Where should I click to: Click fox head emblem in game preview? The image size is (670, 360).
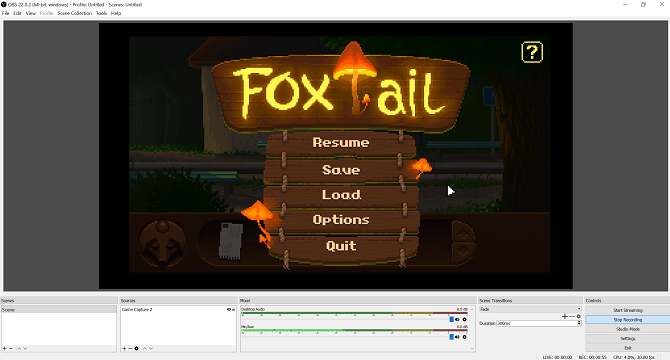coord(163,243)
